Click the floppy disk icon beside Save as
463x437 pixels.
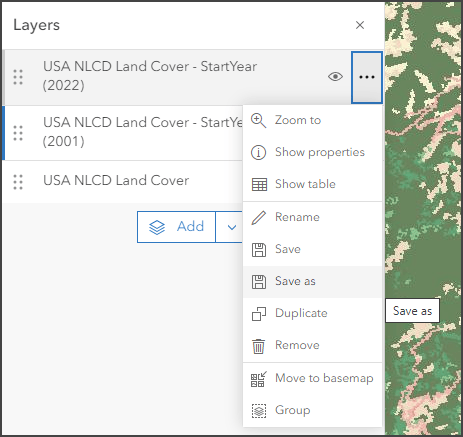259,282
